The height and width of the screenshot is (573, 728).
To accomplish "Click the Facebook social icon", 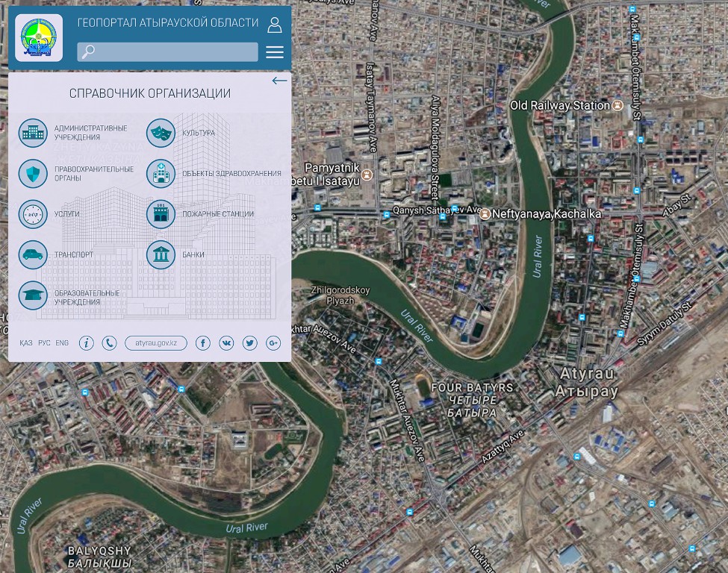I will tap(203, 343).
